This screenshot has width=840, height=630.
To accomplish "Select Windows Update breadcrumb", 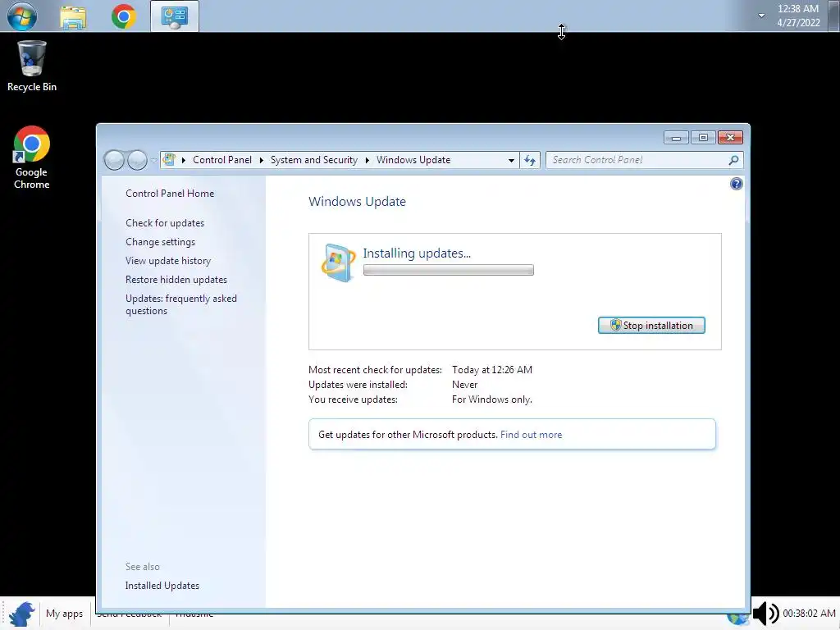I will [413, 160].
